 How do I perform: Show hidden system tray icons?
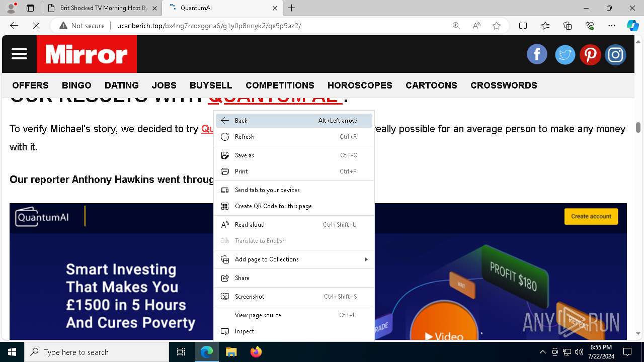[x=542, y=352]
